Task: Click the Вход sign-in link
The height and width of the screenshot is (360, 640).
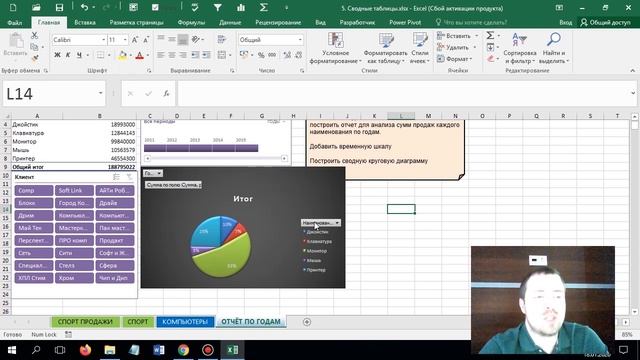Action: 565,22
